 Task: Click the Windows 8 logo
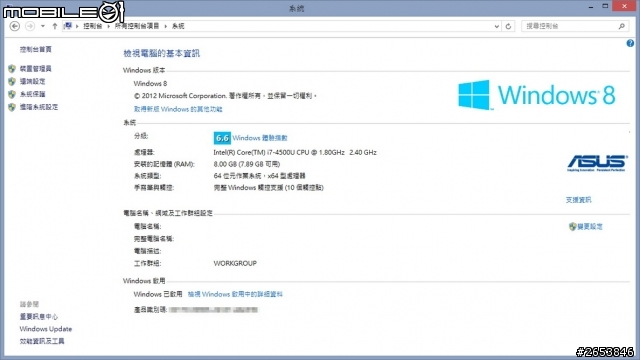pos(537,95)
